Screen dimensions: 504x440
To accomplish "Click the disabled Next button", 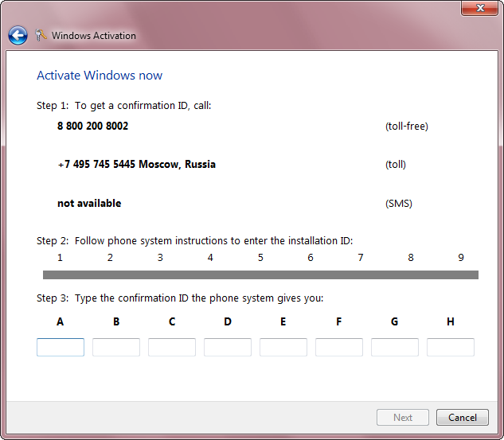I will pyautogui.click(x=402, y=417).
